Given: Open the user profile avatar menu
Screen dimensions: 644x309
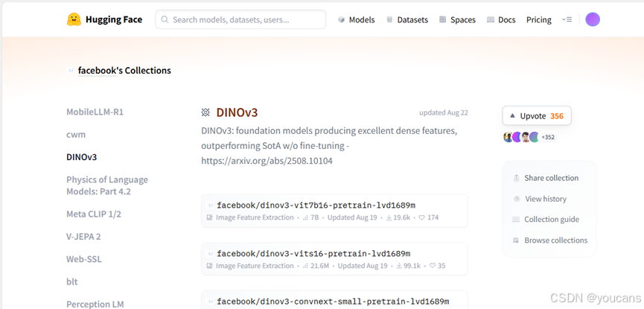Looking at the screenshot, I should (593, 19).
